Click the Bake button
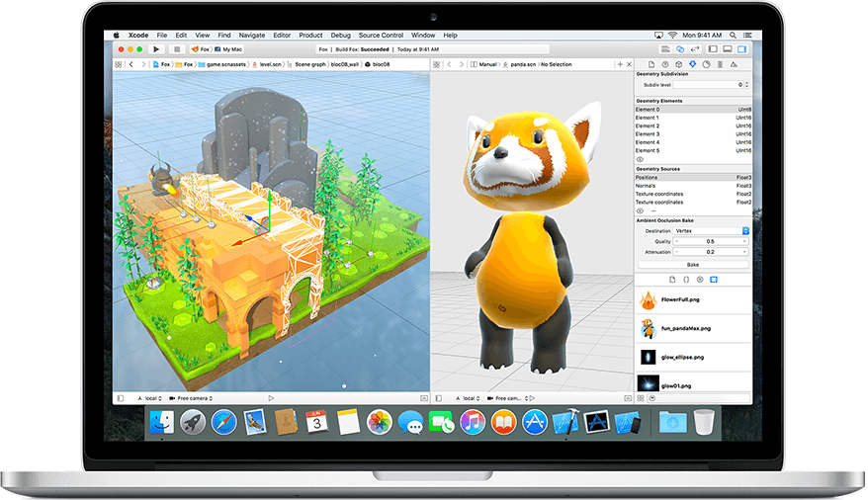868x500 pixels. click(693, 265)
